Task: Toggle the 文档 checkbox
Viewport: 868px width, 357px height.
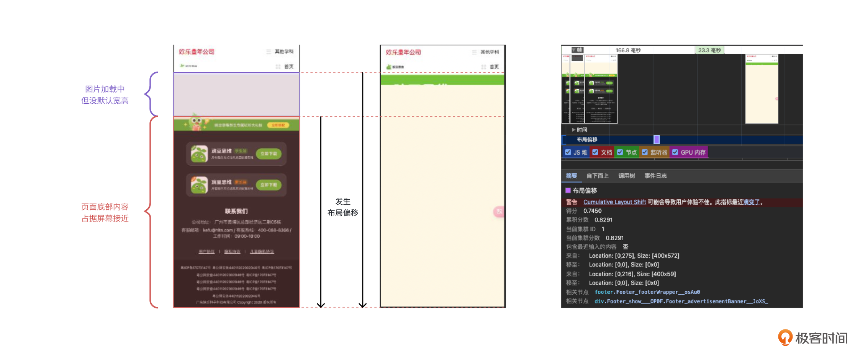Action: (595, 152)
